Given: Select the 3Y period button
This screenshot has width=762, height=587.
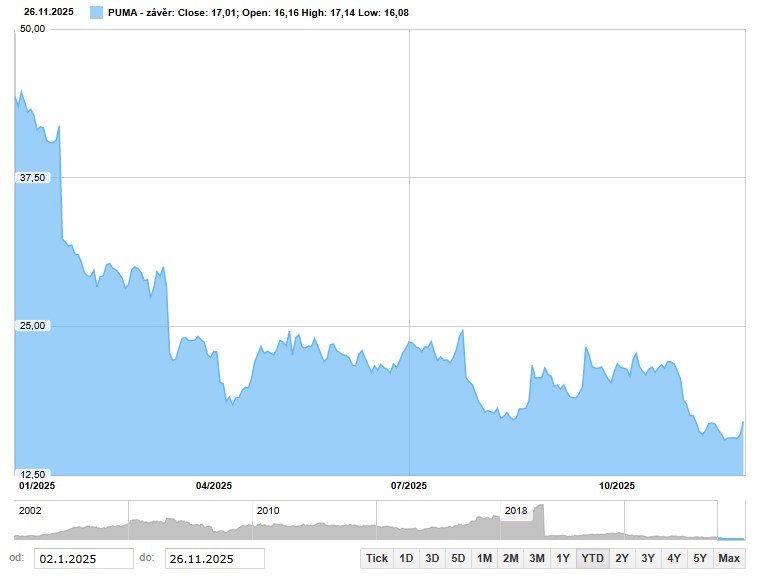Looking at the screenshot, I should (x=647, y=558).
